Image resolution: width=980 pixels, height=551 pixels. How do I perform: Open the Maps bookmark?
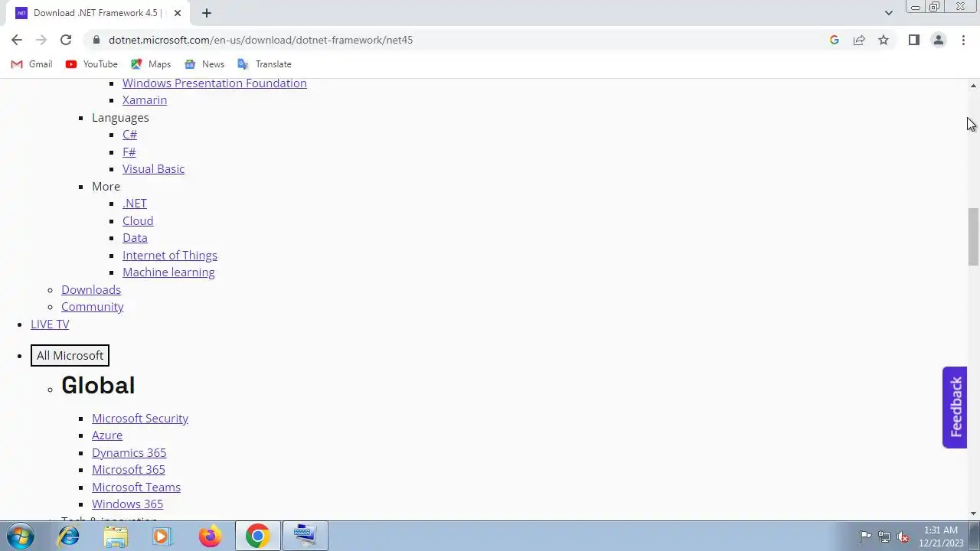151,64
